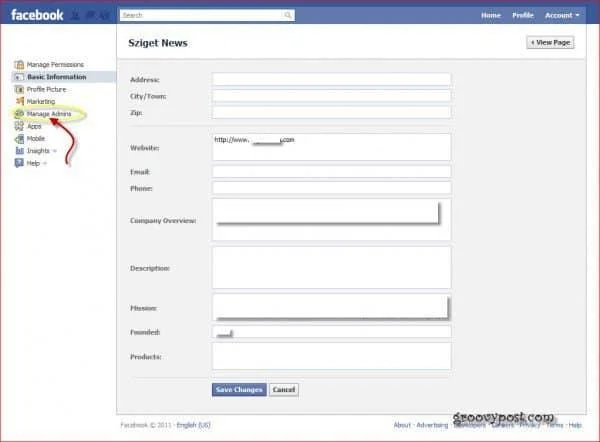Click the Zip input field
This screenshot has width=600, height=442.
tap(331, 113)
